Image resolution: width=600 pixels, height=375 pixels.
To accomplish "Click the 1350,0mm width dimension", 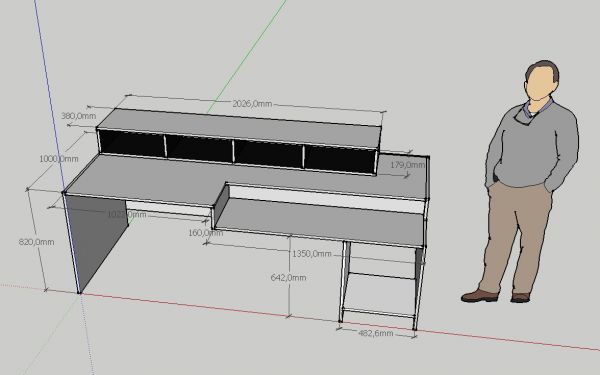I will (x=311, y=254).
